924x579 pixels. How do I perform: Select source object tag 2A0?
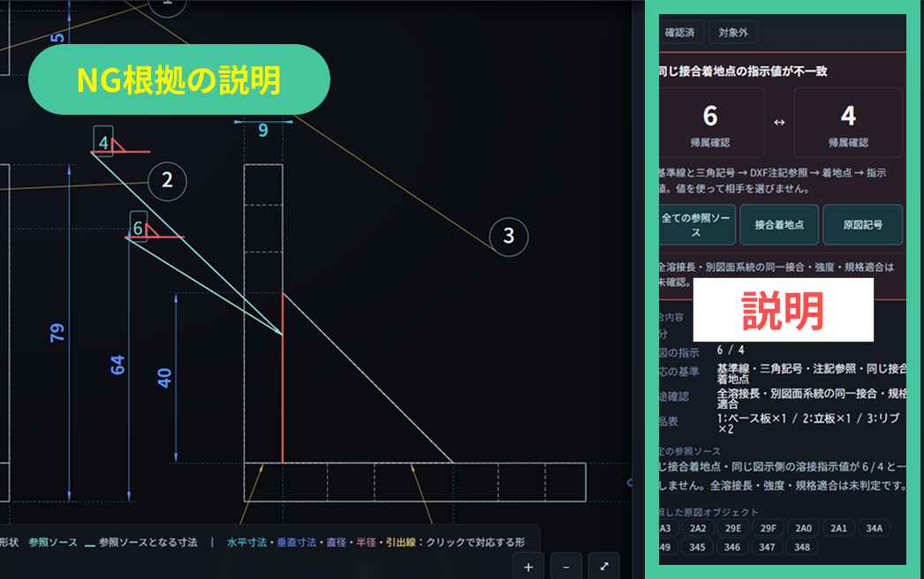803,529
